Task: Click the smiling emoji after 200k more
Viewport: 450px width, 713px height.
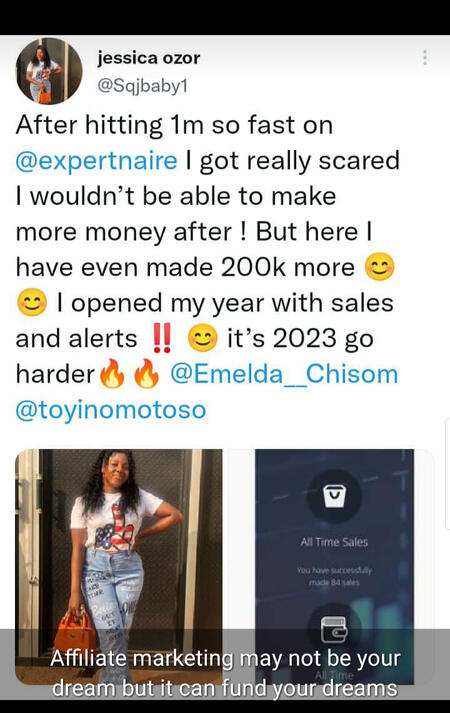Action: 380,266
